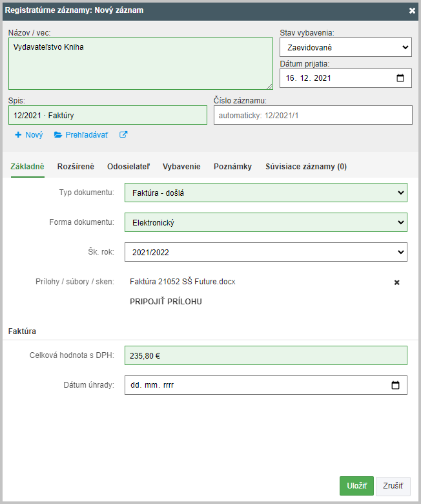
Task: Click the green Uložiť button
Action: [x=356, y=486]
